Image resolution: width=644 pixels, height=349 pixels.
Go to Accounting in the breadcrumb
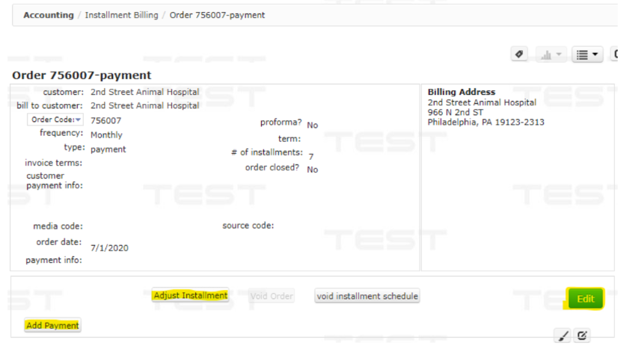[49, 15]
